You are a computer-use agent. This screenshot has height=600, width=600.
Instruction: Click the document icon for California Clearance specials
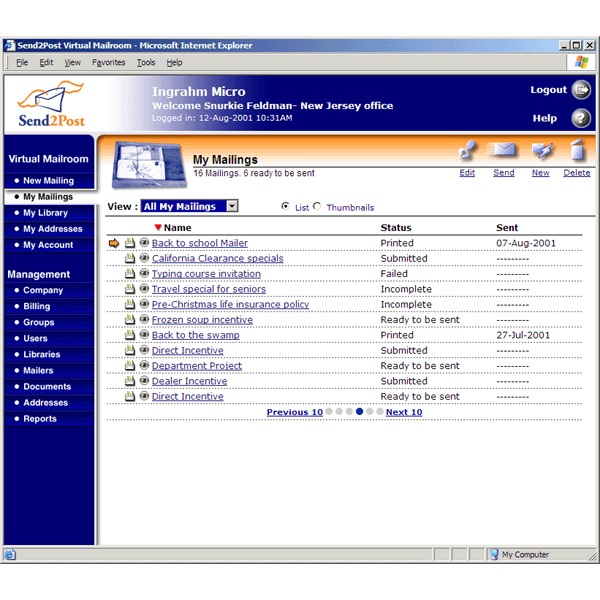pyautogui.click(x=130, y=258)
